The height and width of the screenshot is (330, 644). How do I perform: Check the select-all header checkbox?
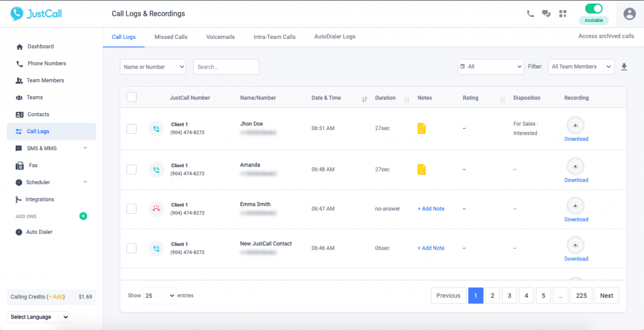(131, 97)
